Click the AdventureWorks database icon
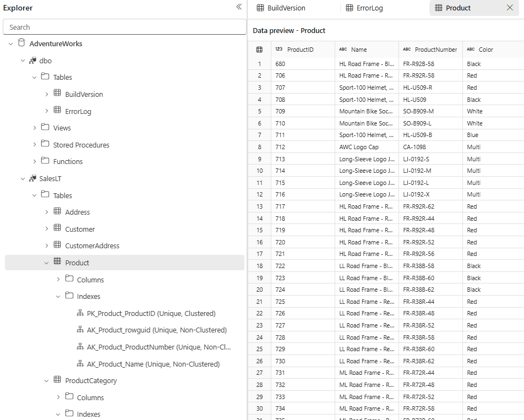The width and height of the screenshot is (524, 420). (21, 43)
